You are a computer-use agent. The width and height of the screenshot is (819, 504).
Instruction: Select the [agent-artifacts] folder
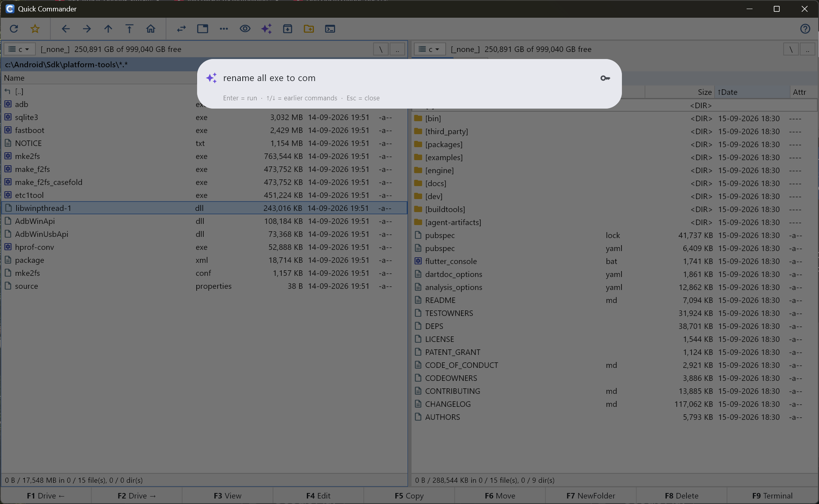[x=614, y=222]
